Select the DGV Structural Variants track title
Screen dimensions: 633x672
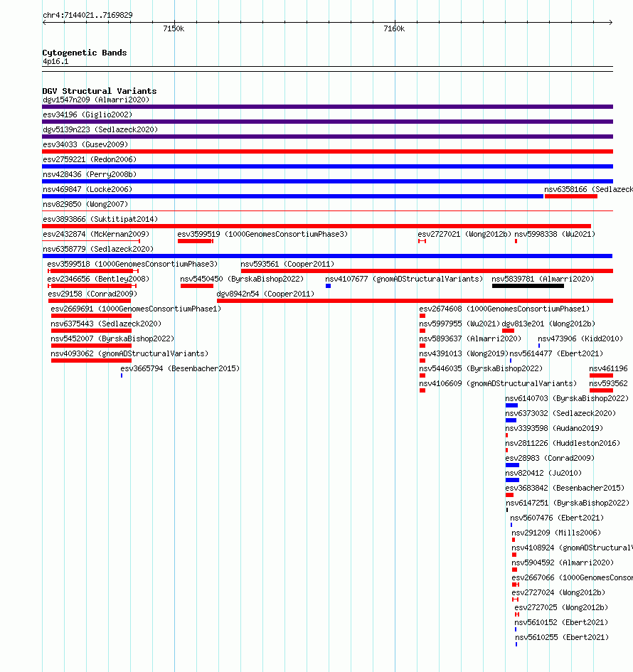(100, 91)
